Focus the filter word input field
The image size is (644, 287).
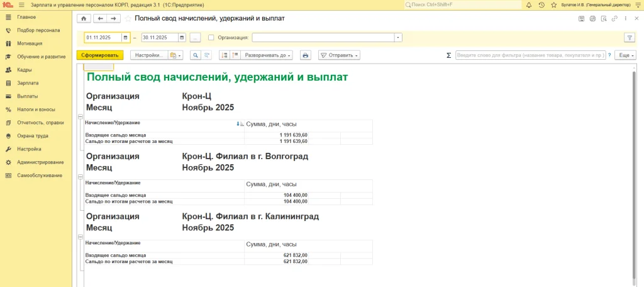click(x=531, y=55)
